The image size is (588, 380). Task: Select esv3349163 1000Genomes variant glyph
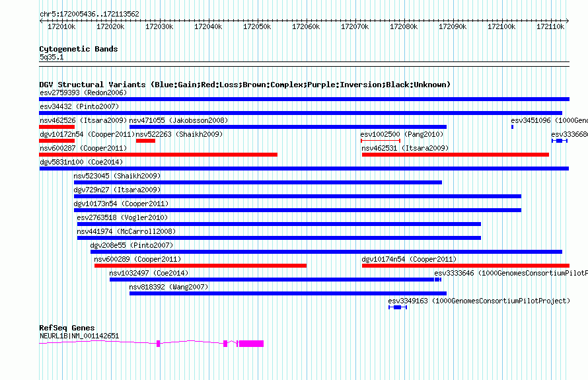click(398, 307)
